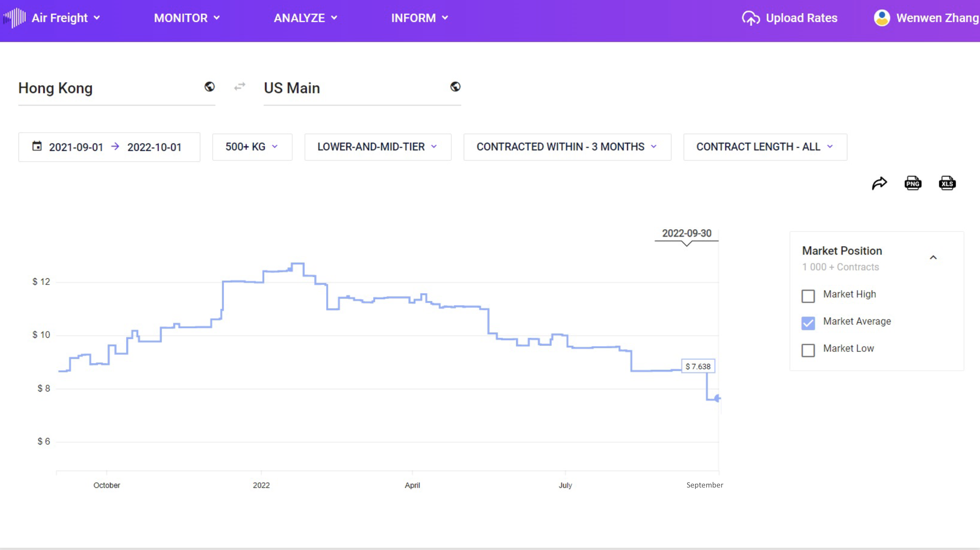Open the LOWER-AND-MID-TIER dropdown
The width and height of the screenshot is (980, 550).
coord(377,147)
